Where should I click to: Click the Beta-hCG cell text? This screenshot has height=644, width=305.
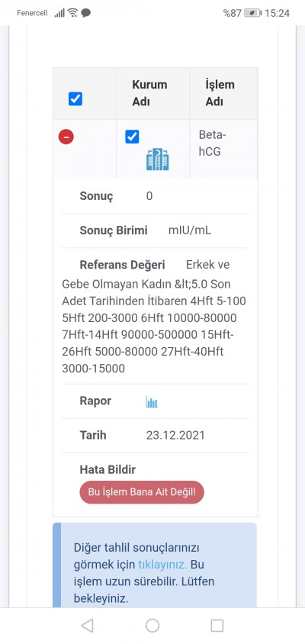click(x=213, y=143)
